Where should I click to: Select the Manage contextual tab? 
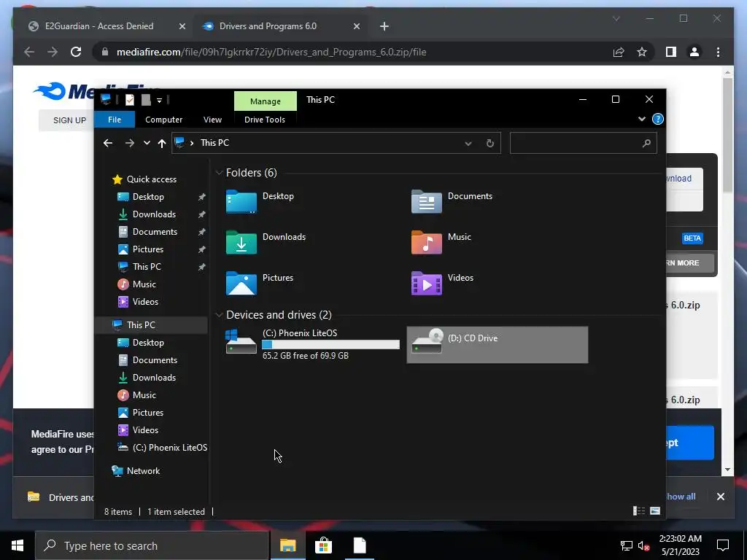coord(266,101)
